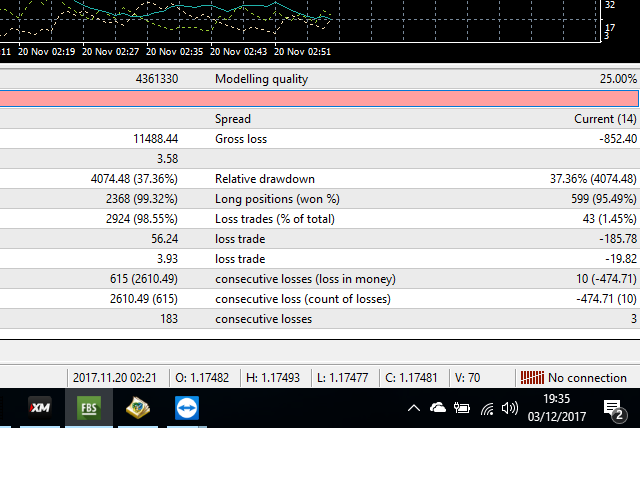Click the Gross loss value -852.40
Screen dimensions: 640x480
[612, 139]
